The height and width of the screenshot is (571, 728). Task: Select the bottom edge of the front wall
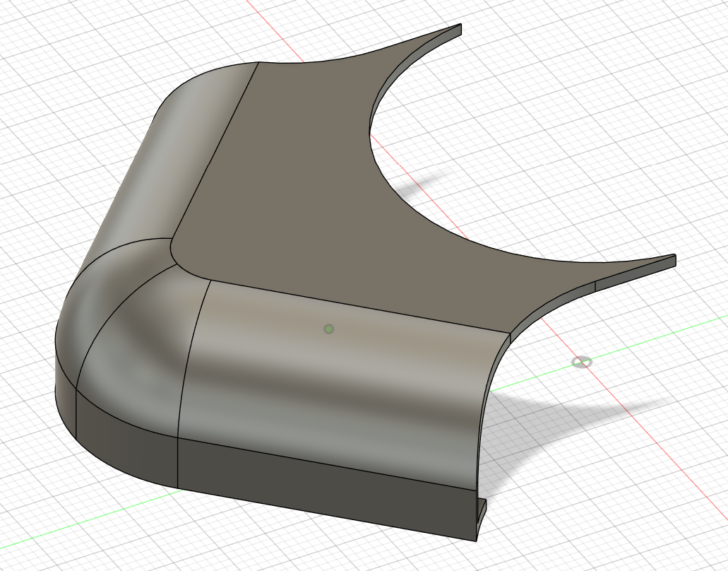click(x=325, y=517)
